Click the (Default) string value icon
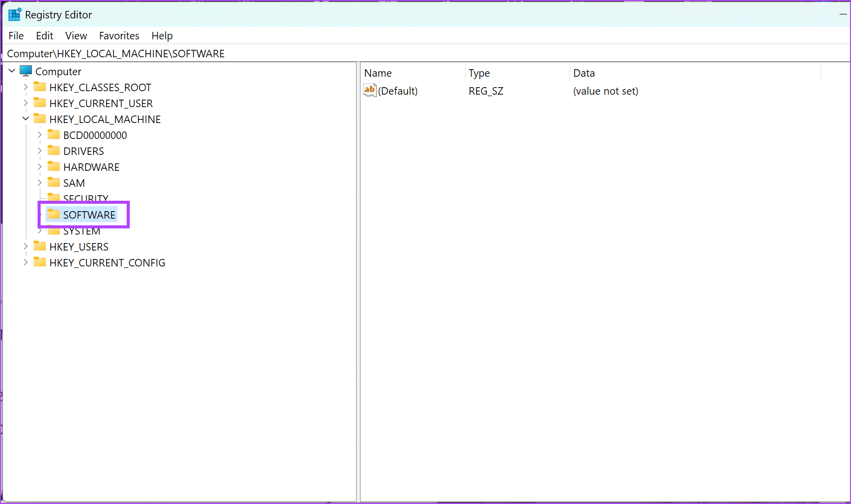The height and width of the screenshot is (504, 851). click(x=370, y=91)
